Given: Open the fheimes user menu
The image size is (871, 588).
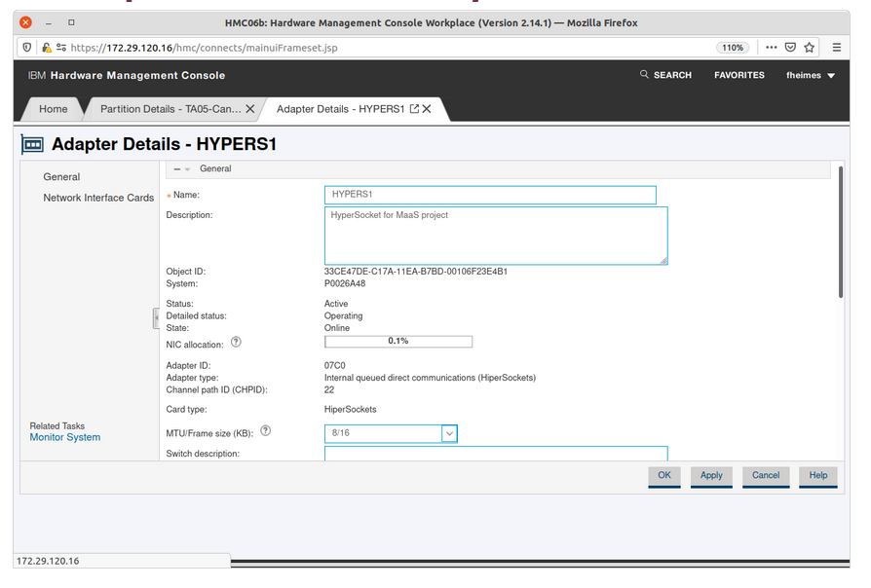Looking at the screenshot, I should [811, 75].
